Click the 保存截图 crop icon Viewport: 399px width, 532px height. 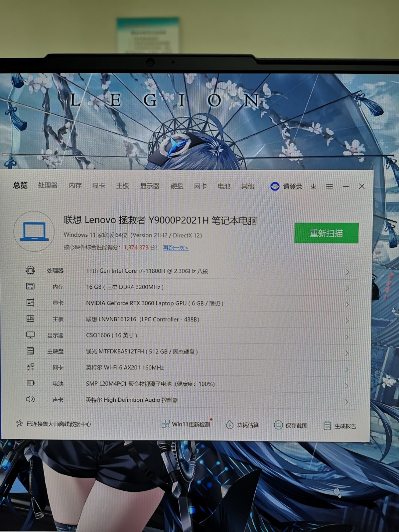coord(278,425)
